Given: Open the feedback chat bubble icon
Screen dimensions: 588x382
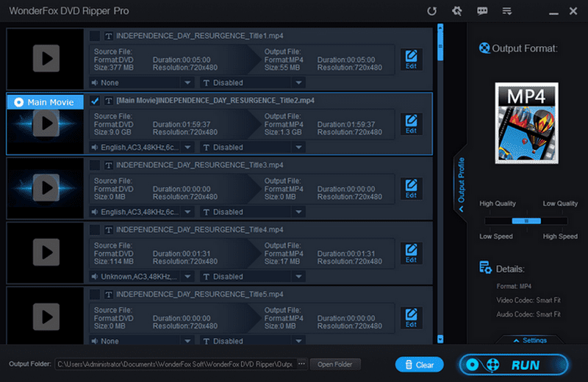Looking at the screenshot, I should [482, 11].
